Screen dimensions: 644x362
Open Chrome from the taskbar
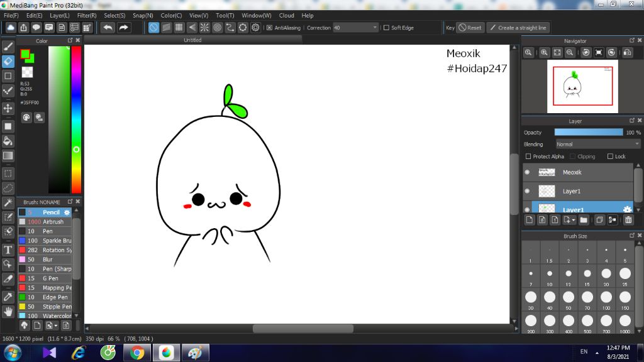(x=137, y=353)
